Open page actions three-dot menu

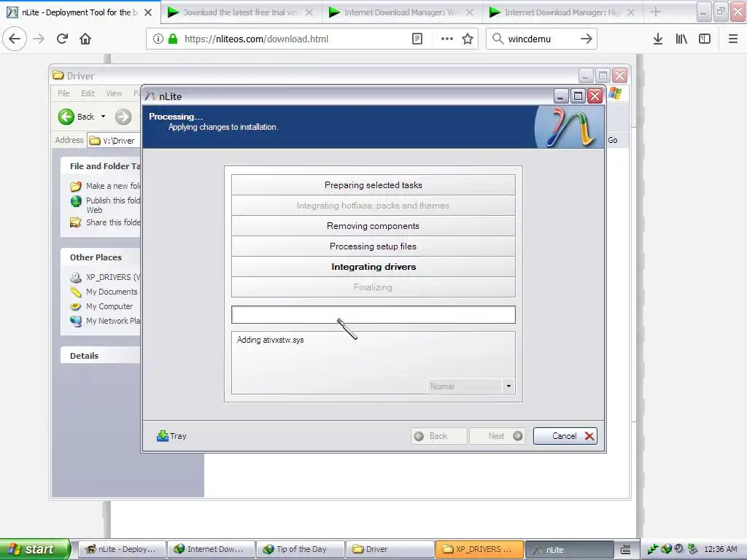click(447, 39)
